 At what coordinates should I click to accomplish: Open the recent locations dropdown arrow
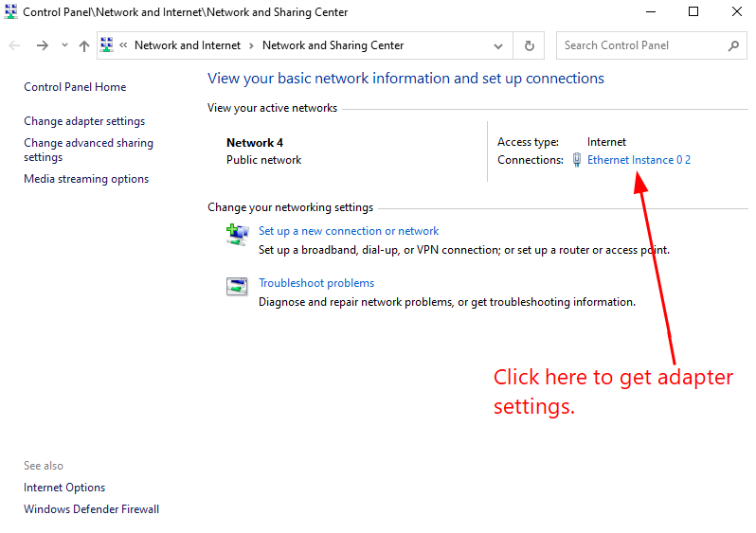click(x=64, y=45)
